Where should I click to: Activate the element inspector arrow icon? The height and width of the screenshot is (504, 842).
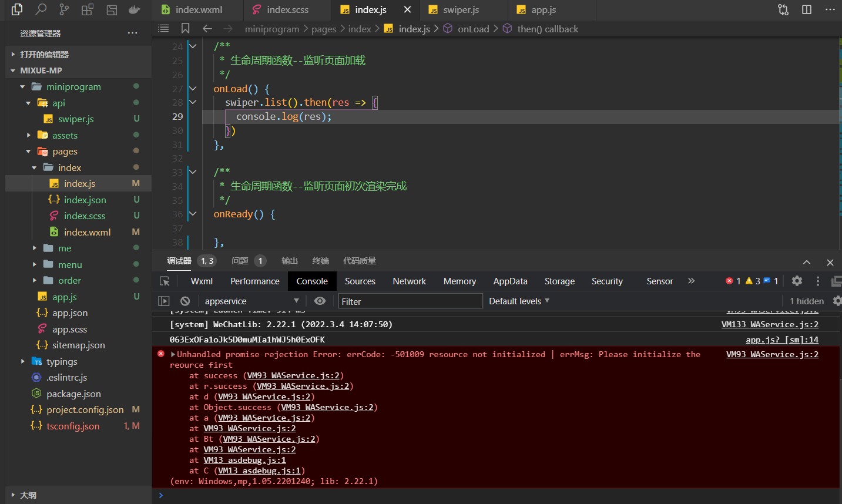[x=165, y=281]
